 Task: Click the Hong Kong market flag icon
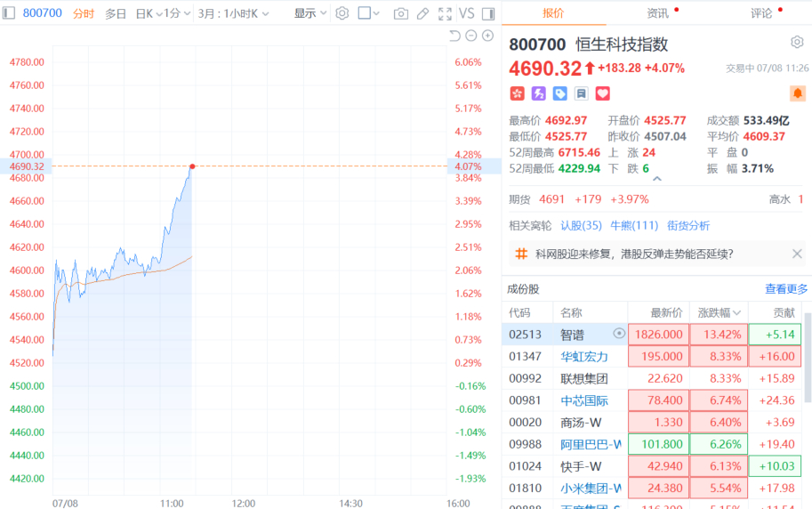pyautogui.click(x=518, y=93)
